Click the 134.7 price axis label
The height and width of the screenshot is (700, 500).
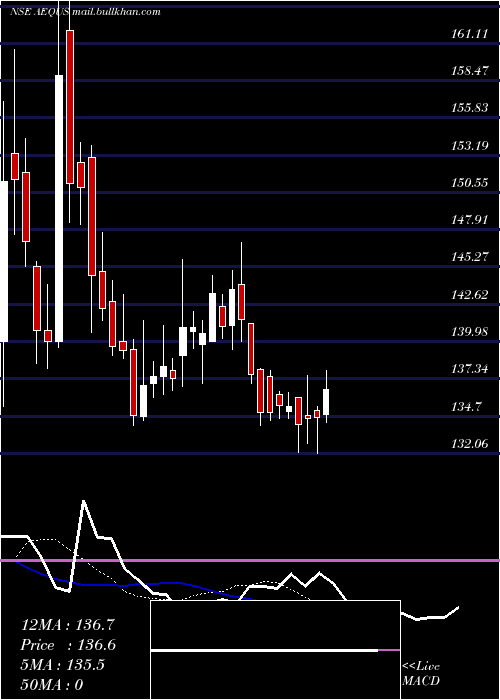click(x=467, y=407)
